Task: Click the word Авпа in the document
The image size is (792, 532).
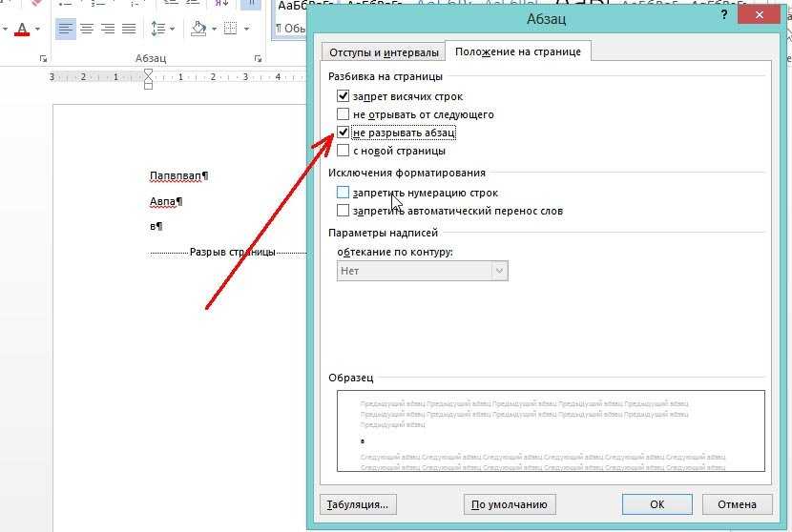Action: click(x=162, y=201)
